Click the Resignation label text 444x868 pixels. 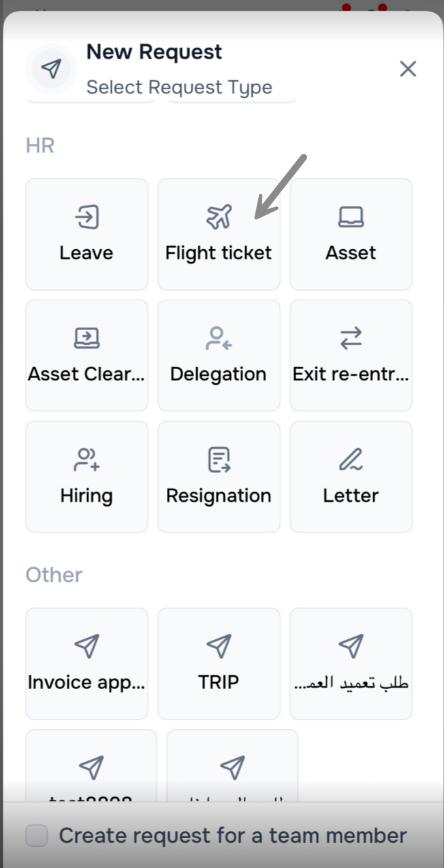(x=219, y=496)
